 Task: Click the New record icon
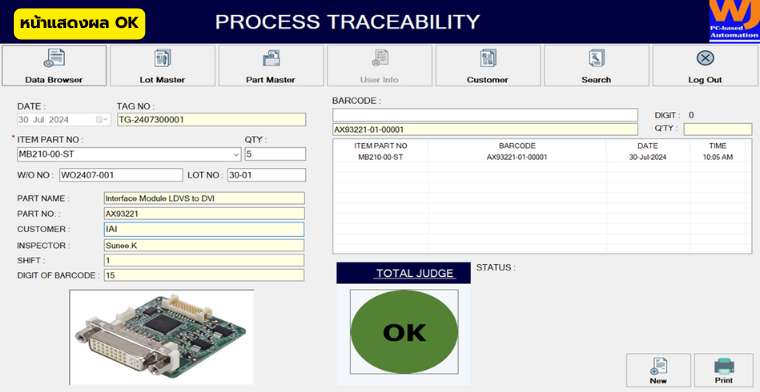[659, 366]
